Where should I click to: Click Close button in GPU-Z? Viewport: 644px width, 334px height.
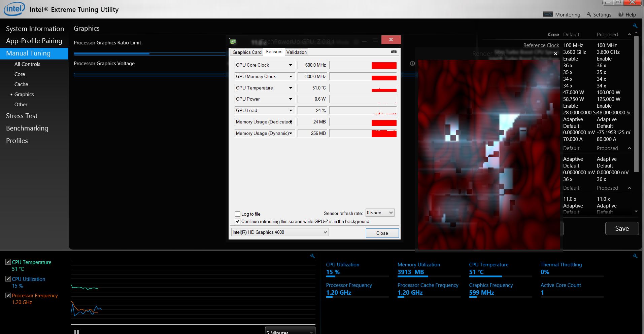click(382, 233)
